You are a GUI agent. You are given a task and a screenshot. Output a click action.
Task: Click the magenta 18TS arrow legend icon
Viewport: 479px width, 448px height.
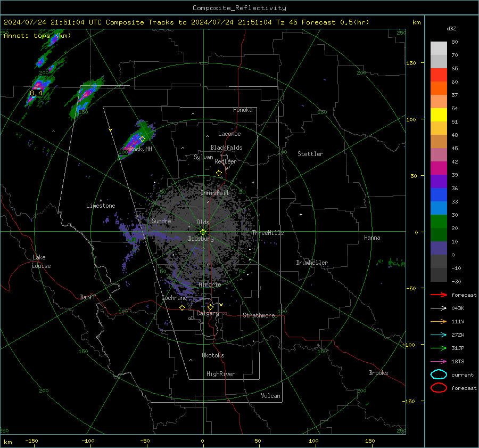439,362
